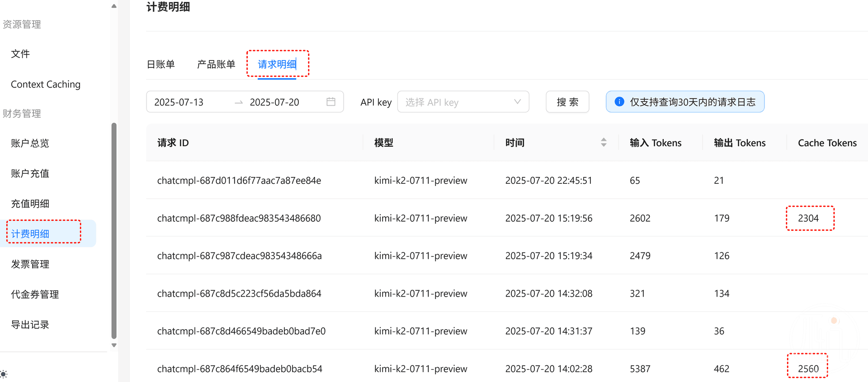Open Context Caching in the sidebar
Viewport: 868px width, 382px height.
point(46,84)
